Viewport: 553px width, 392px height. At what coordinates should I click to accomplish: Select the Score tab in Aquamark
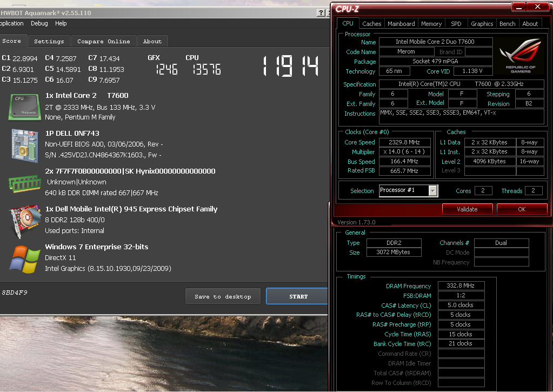tap(12, 41)
